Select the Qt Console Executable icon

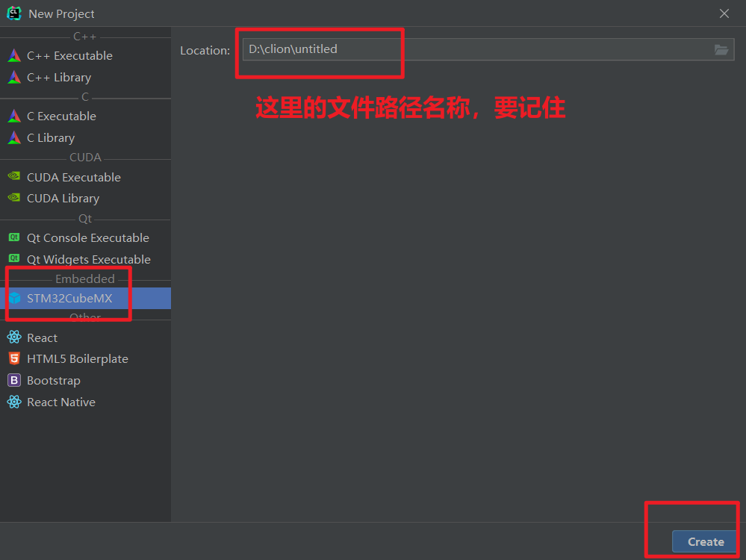(15, 237)
